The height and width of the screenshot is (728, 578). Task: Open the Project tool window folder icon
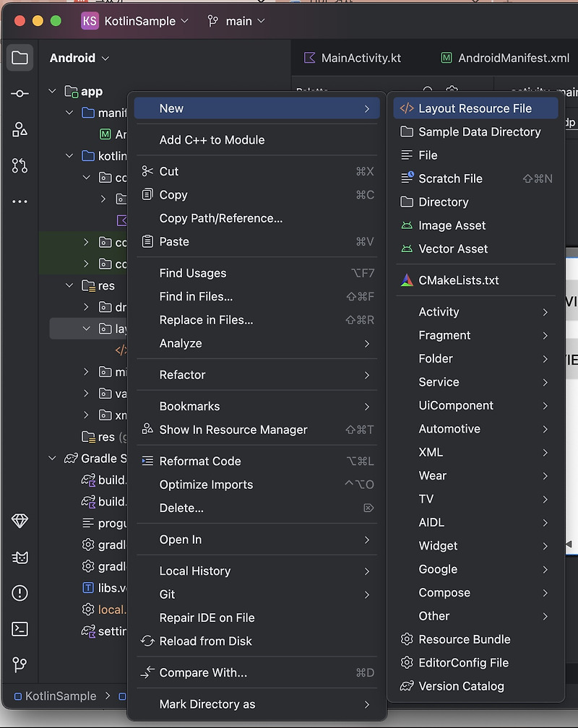[20, 58]
